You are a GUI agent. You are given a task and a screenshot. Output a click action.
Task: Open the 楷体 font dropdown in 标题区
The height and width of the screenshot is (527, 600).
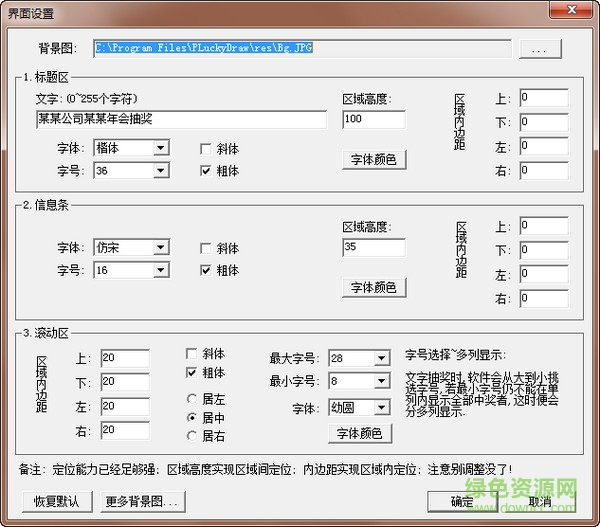pos(160,149)
